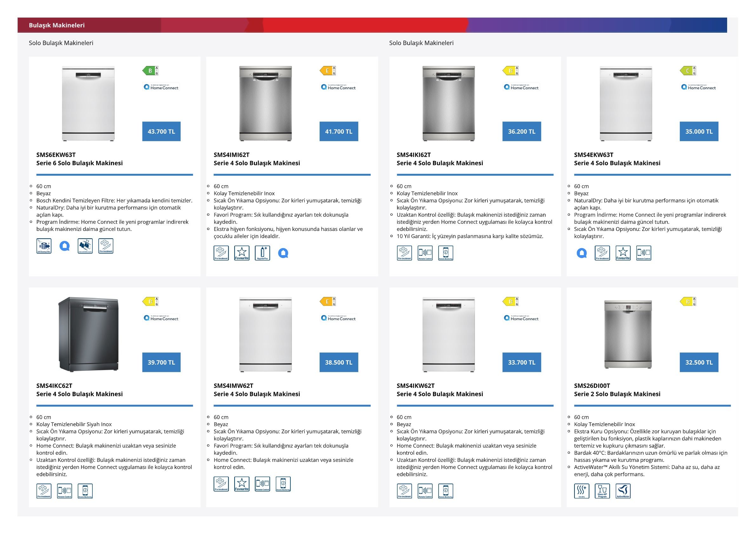Open the black SMS4IKC62T dishwasher image
Viewport: 756px width, 534px height.
pos(88,334)
